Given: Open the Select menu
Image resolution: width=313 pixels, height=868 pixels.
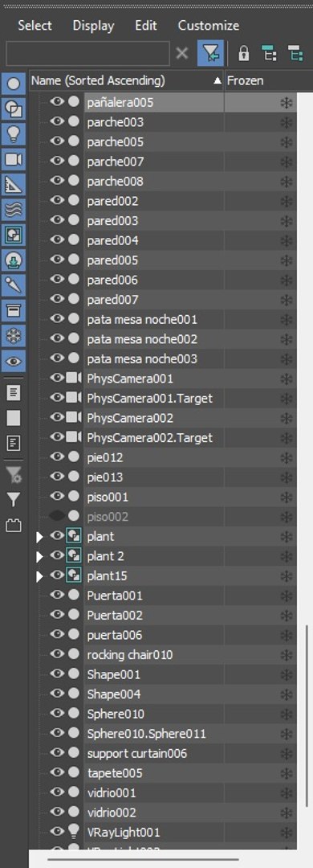Looking at the screenshot, I should pyautogui.click(x=35, y=26).
